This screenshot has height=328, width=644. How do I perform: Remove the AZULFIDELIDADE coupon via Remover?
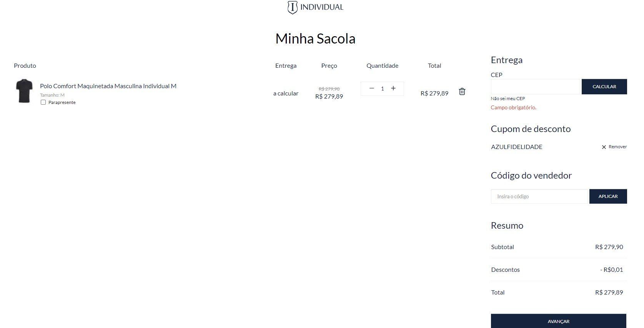pos(617,147)
